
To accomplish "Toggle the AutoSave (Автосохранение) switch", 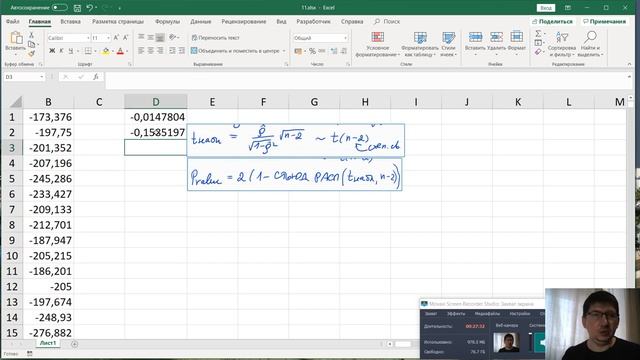I will [59, 7].
